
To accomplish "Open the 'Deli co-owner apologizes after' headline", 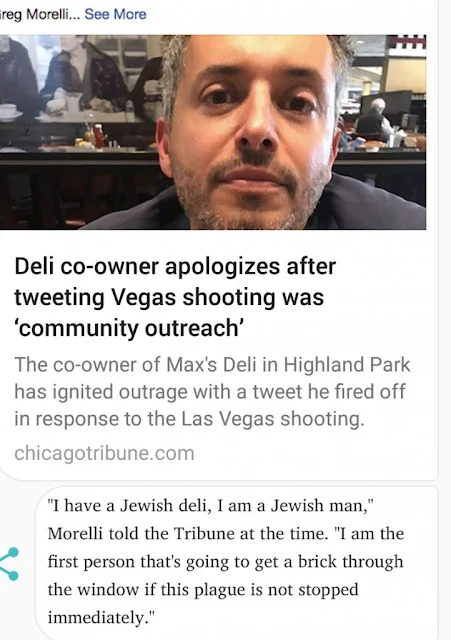I will tap(175, 266).
